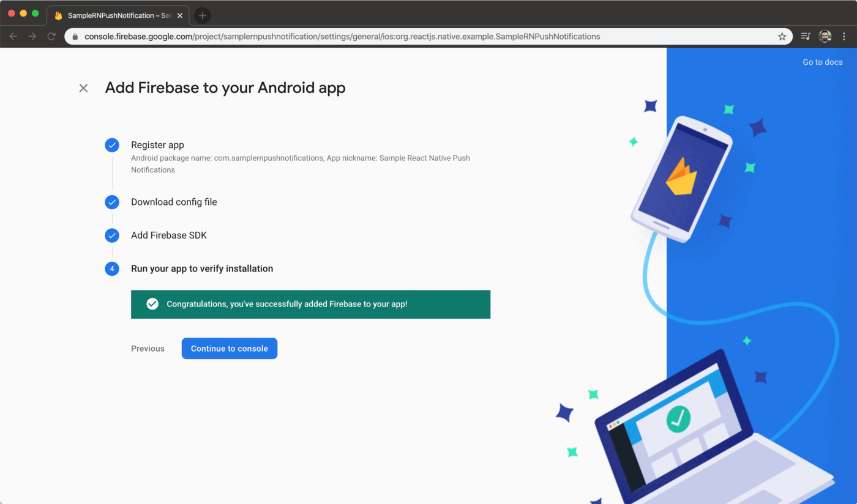857x504 pixels.
Task: Click the Register app step checkmark
Action: (x=112, y=145)
